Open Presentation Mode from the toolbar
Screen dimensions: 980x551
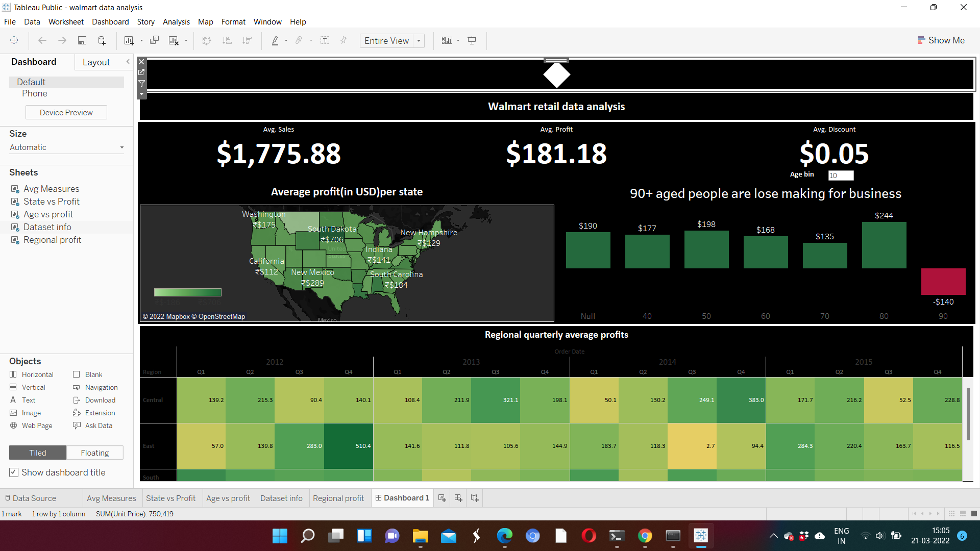click(x=472, y=40)
